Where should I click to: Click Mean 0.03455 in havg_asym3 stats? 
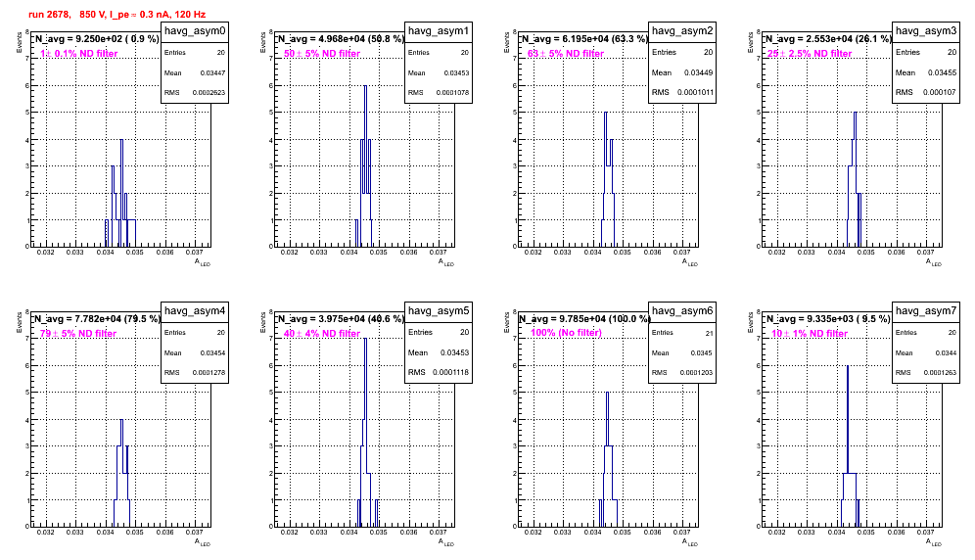coord(926,72)
